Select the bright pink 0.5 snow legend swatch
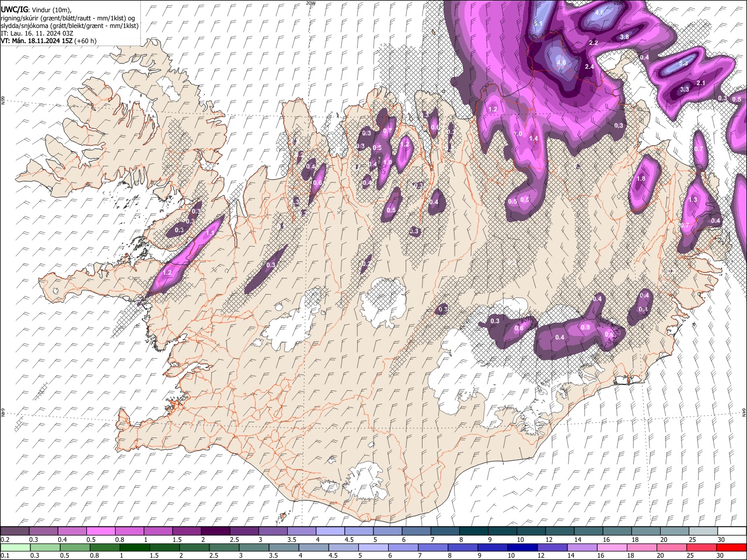 tap(100, 531)
